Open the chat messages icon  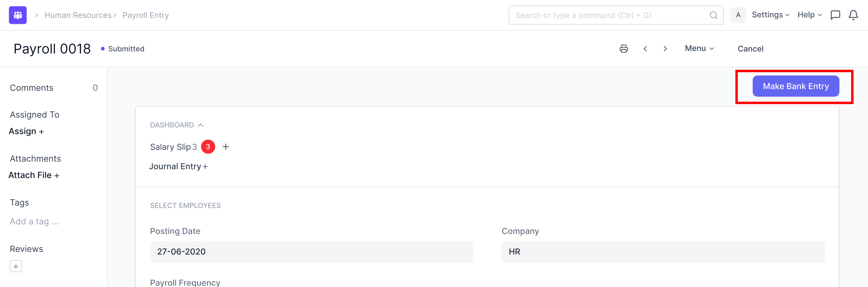coord(835,15)
